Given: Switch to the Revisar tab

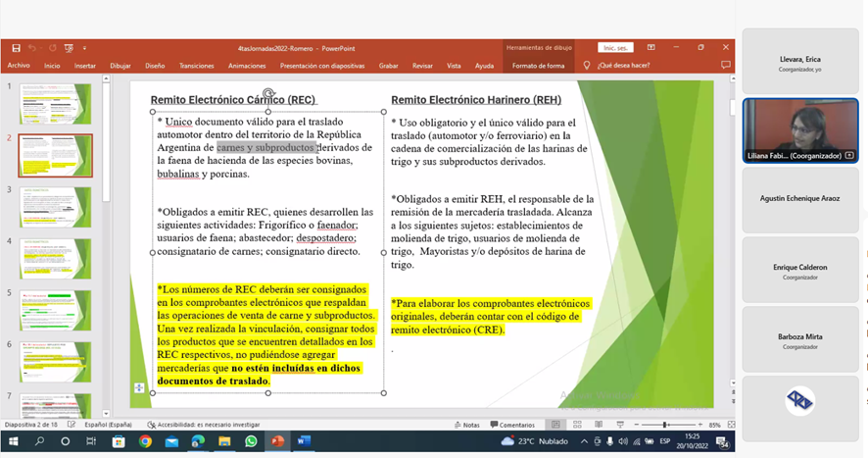Looking at the screenshot, I should [x=422, y=66].
